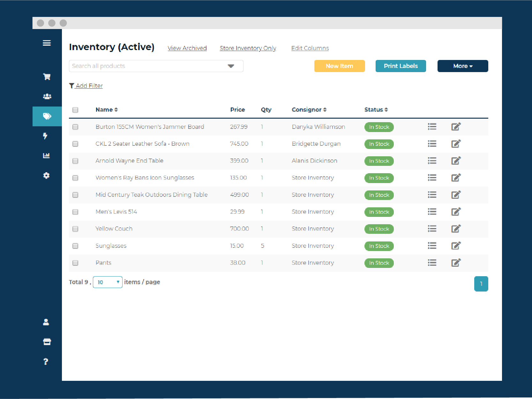Open list details for Pants row
This screenshot has width=532, height=399.
(x=432, y=263)
